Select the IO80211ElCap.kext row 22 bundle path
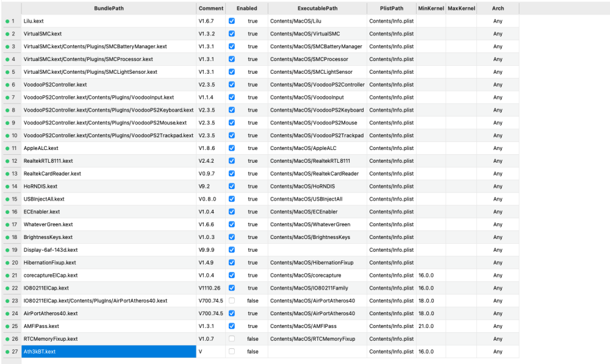610x364 pixels. point(109,288)
